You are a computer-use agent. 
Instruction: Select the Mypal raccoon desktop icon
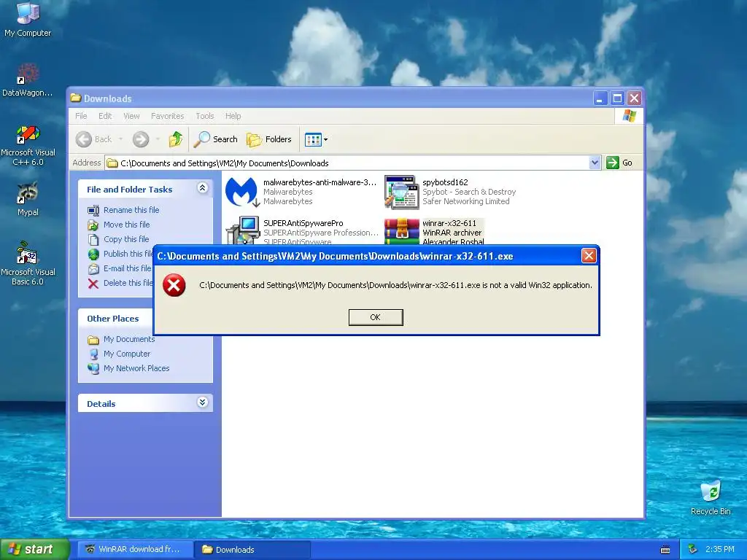coord(28,198)
